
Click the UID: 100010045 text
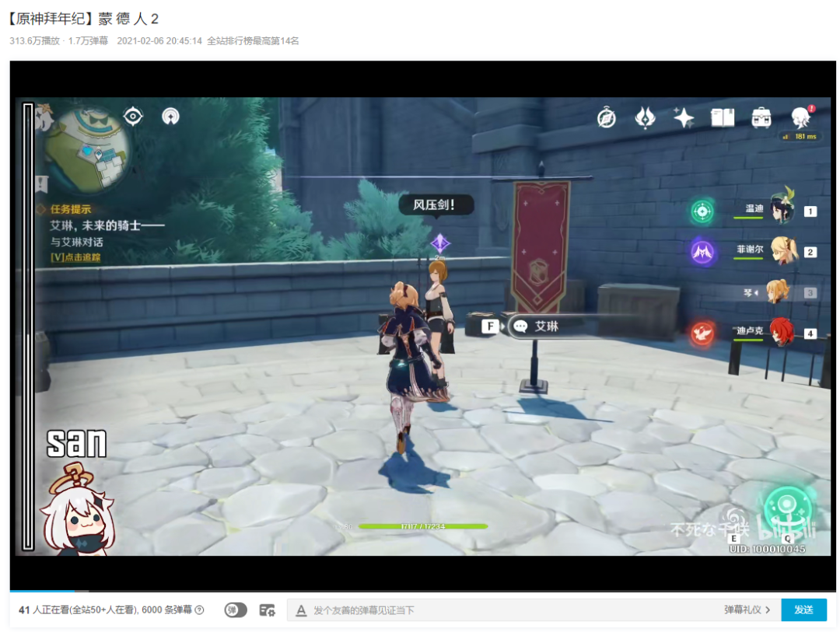point(767,549)
